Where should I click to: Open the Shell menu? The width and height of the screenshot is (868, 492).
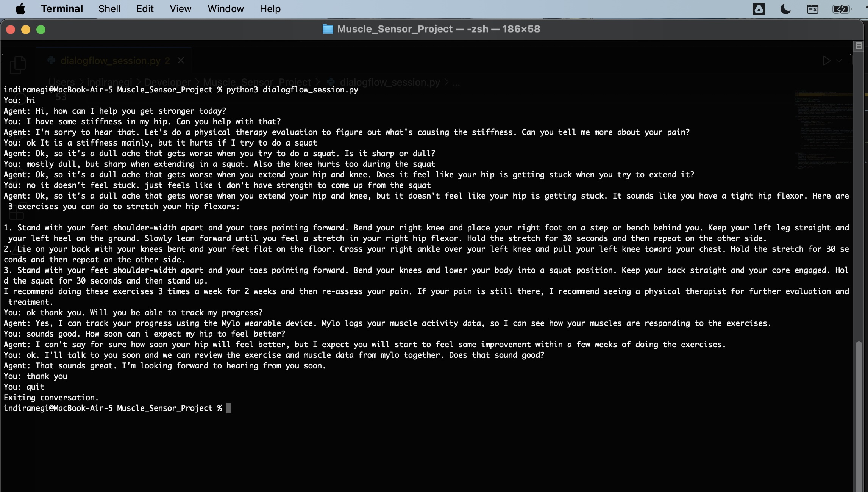pyautogui.click(x=109, y=9)
